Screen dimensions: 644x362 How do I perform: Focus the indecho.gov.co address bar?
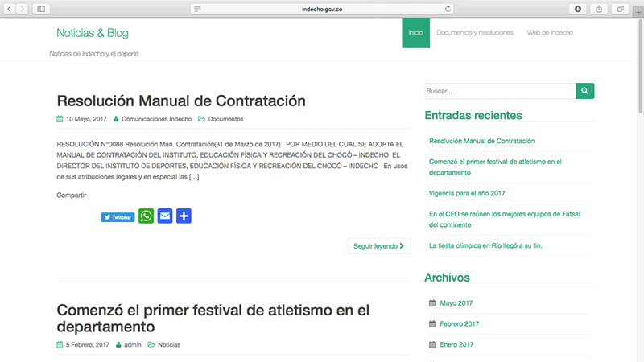pyautogui.click(x=322, y=9)
